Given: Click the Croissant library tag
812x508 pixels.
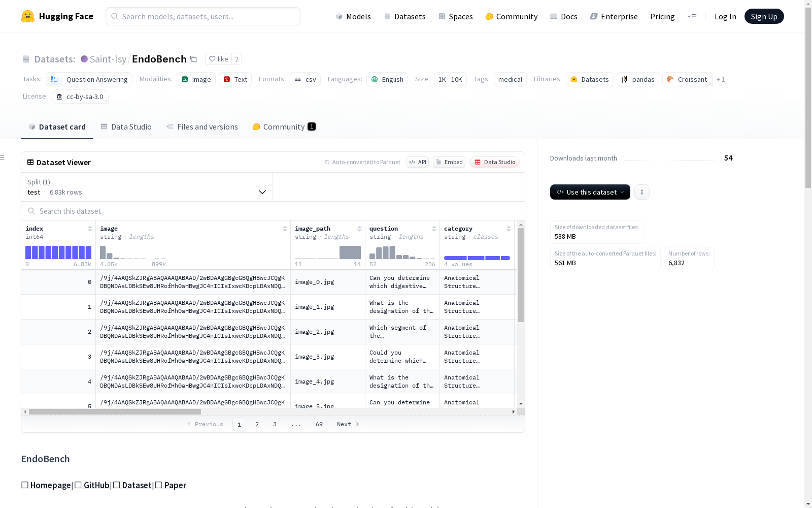Looking at the screenshot, I should 687,79.
